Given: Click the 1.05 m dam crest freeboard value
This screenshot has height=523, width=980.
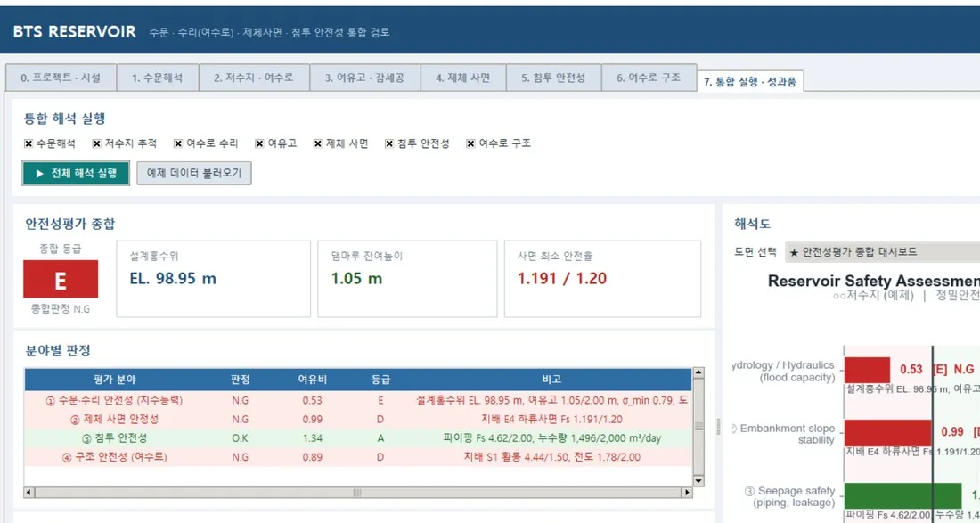Looking at the screenshot, I should click(x=356, y=279).
